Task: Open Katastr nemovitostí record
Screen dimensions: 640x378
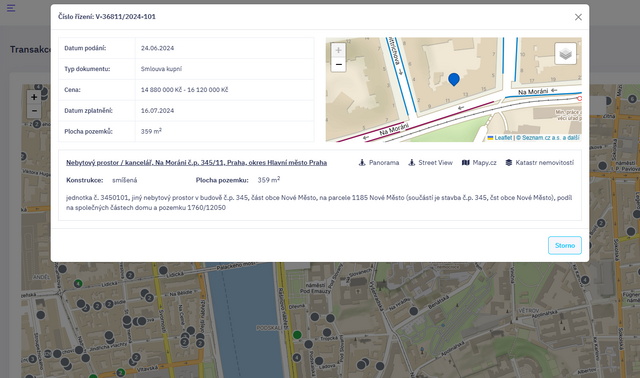Action: pyautogui.click(x=540, y=162)
